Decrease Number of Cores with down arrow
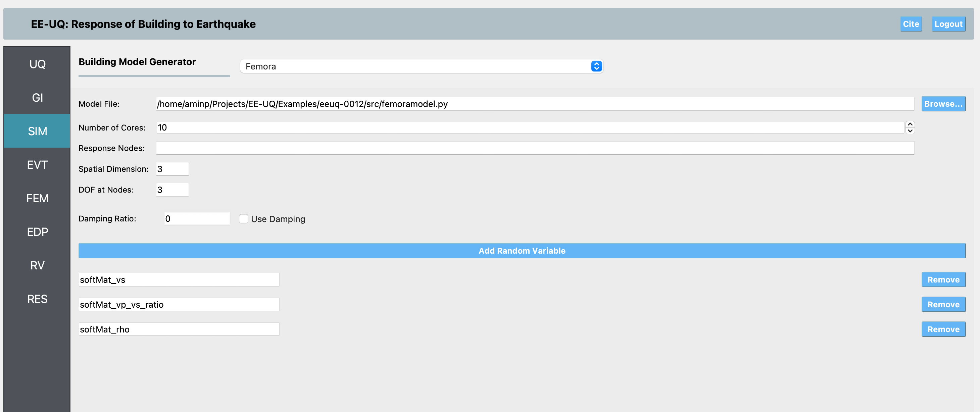The width and height of the screenshot is (980, 412). coord(910,131)
